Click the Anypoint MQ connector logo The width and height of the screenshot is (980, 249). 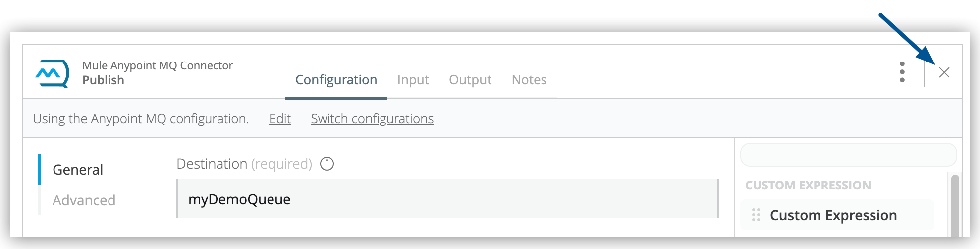point(52,73)
